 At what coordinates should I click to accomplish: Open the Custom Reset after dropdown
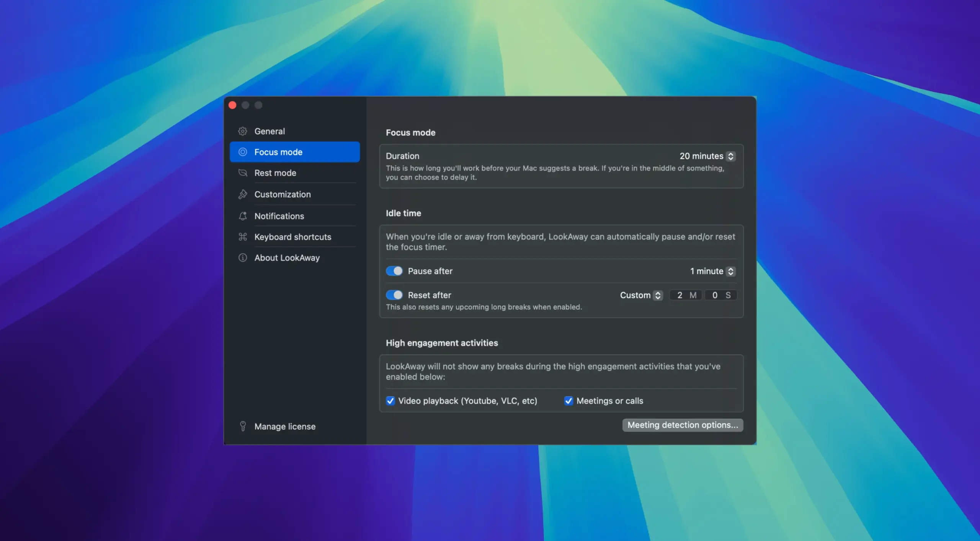tap(641, 295)
